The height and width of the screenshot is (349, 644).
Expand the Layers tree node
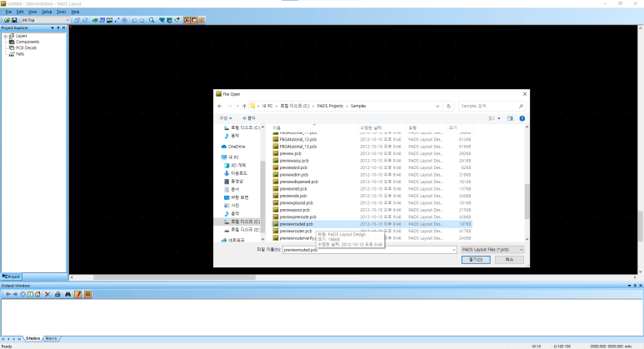[x=5, y=36]
